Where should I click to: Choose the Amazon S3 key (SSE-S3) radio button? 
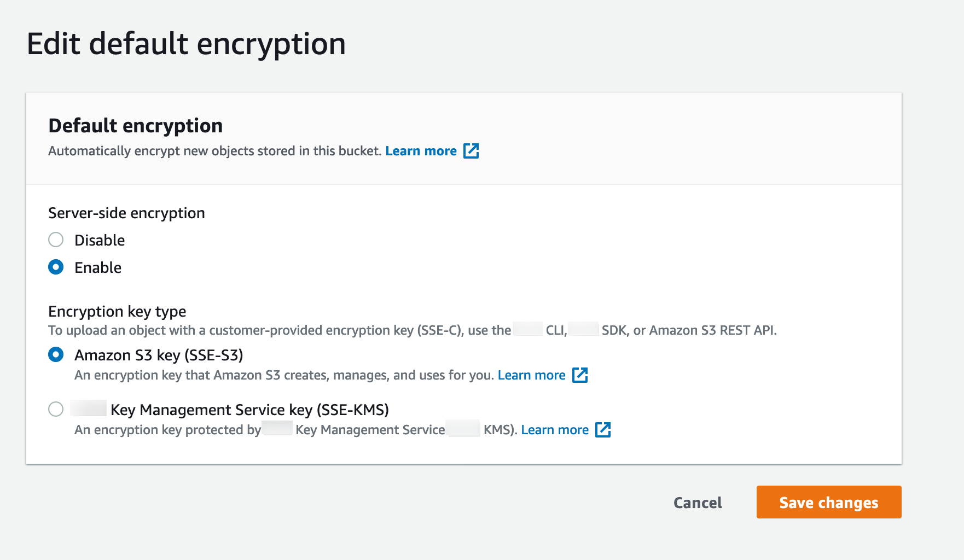click(x=56, y=354)
